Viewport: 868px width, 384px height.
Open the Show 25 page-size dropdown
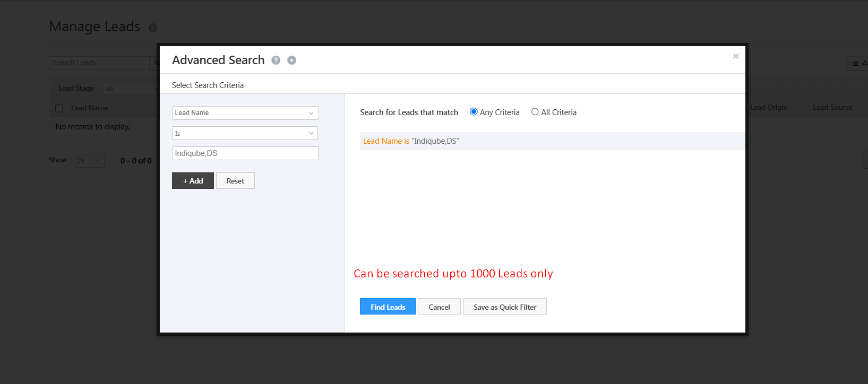click(89, 161)
